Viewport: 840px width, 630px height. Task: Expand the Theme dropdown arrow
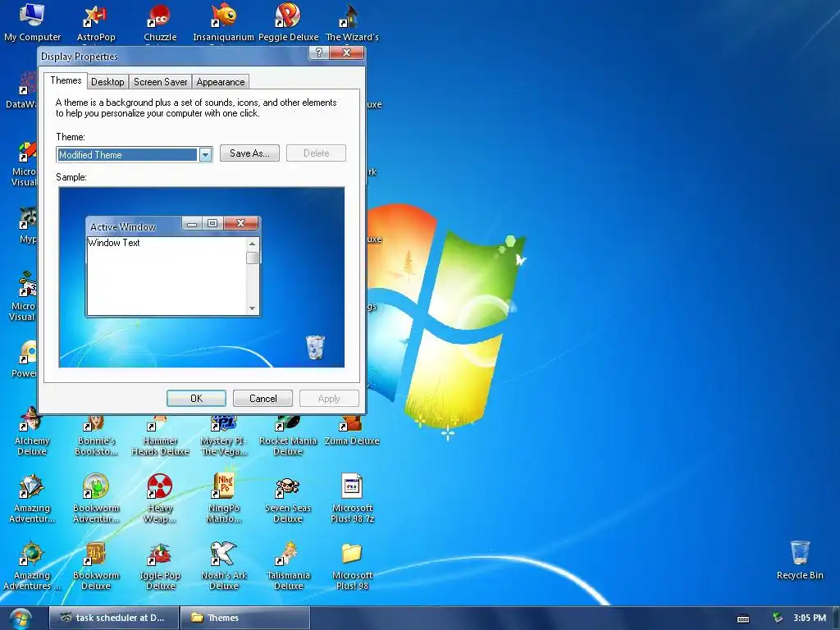(205, 155)
